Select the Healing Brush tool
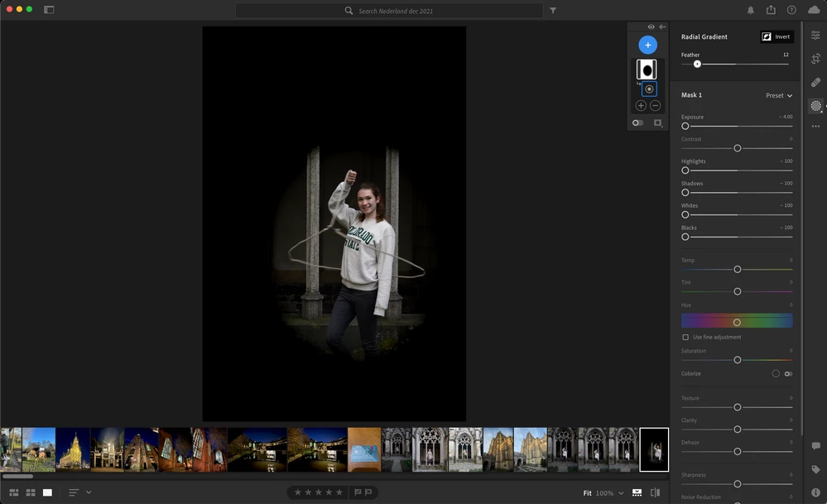 (x=815, y=83)
